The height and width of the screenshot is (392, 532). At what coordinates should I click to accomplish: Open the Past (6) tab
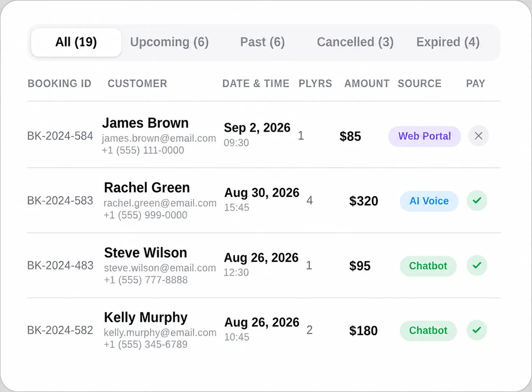click(x=263, y=42)
